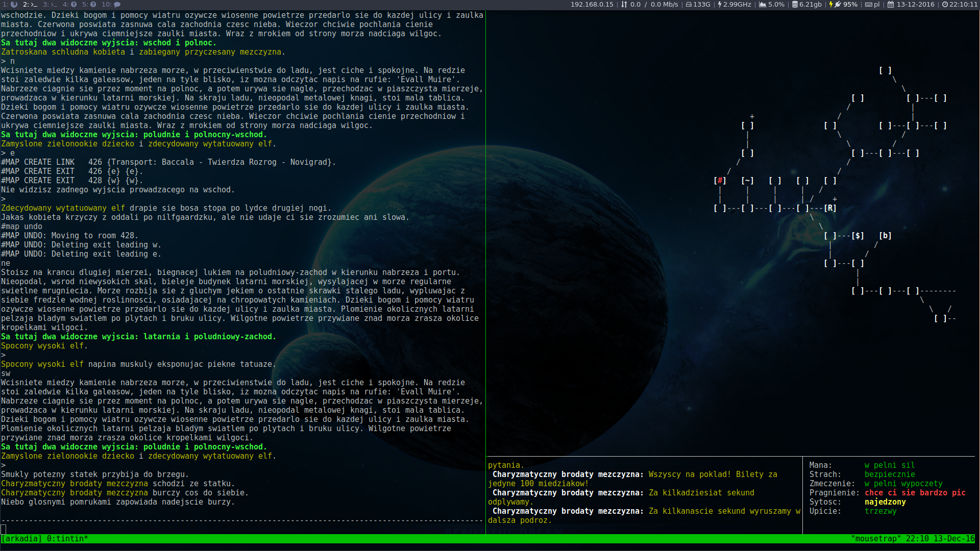Click the disk drive icon beside 133G

click(x=689, y=5)
